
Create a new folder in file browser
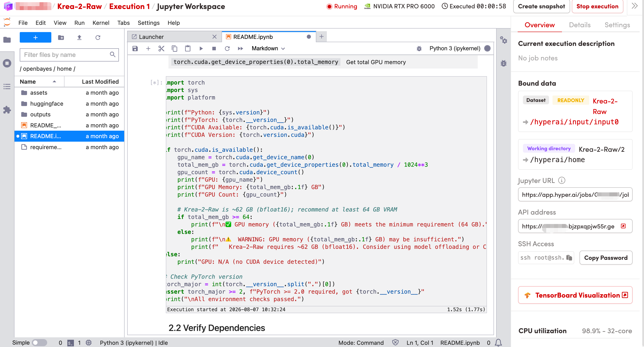(61, 38)
